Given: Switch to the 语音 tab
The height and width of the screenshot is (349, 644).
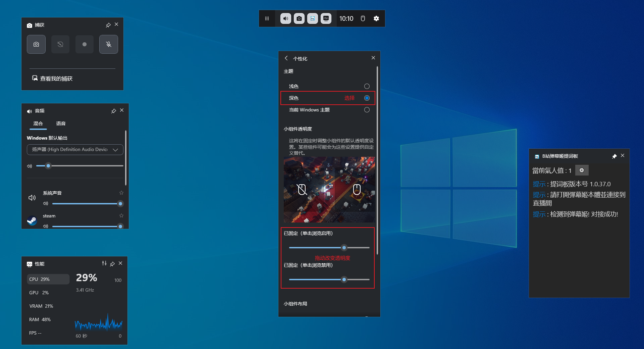Looking at the screenshot, I should tap(61, 123).
